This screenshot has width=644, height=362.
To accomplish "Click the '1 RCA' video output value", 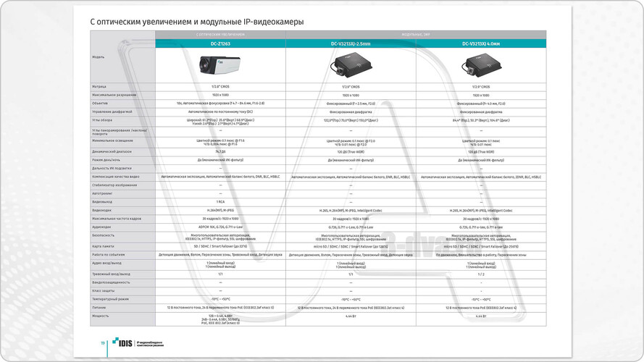I will 220,202.
